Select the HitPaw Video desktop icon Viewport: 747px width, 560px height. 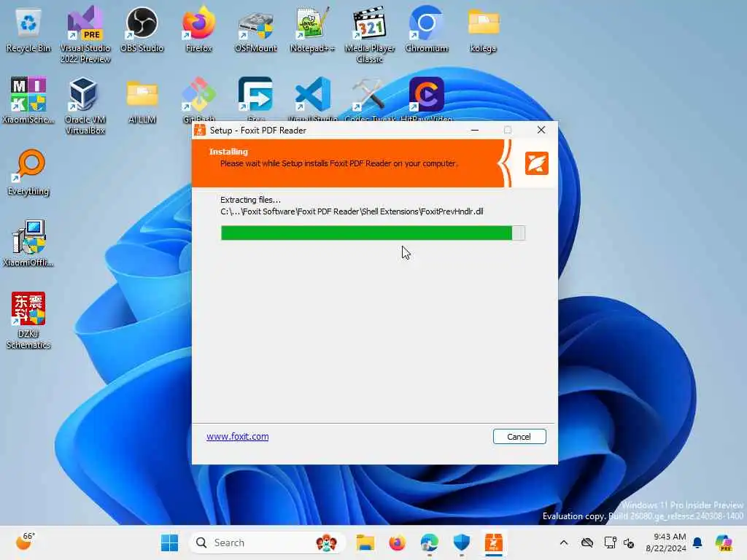(x=426, y=98)
